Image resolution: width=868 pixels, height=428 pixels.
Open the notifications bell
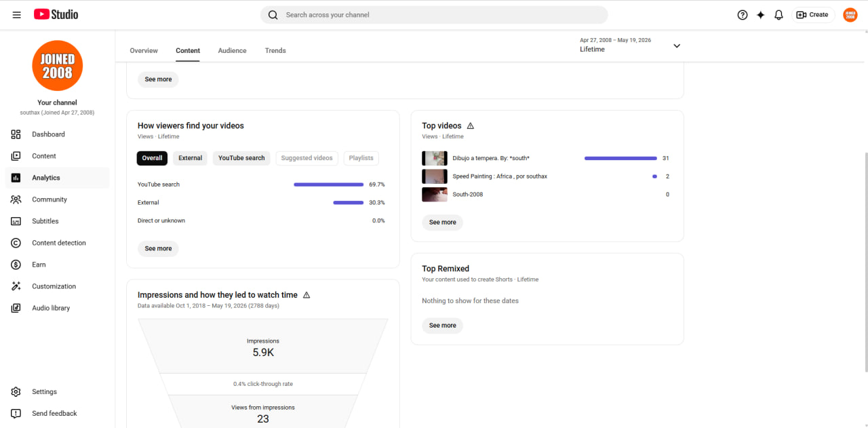778,15
